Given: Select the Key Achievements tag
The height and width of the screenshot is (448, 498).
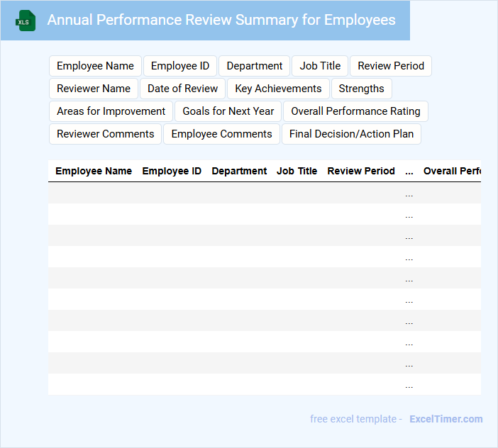Looking at the screenshot, I should (278, 89).
